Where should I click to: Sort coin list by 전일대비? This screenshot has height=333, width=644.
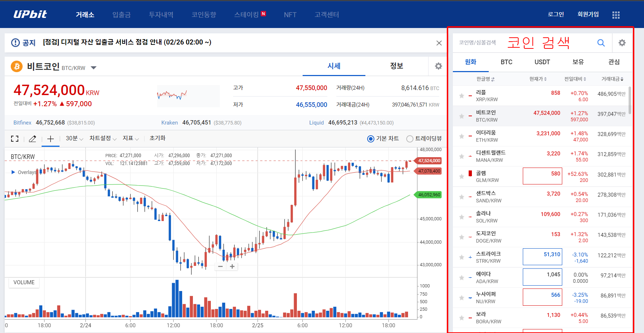point(575,79)
